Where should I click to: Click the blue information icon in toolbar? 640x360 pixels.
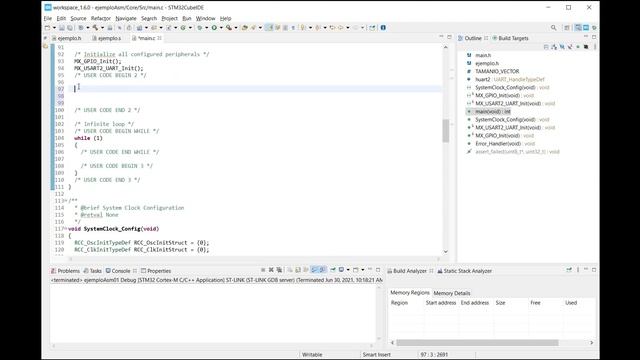[x=383, y=28]
